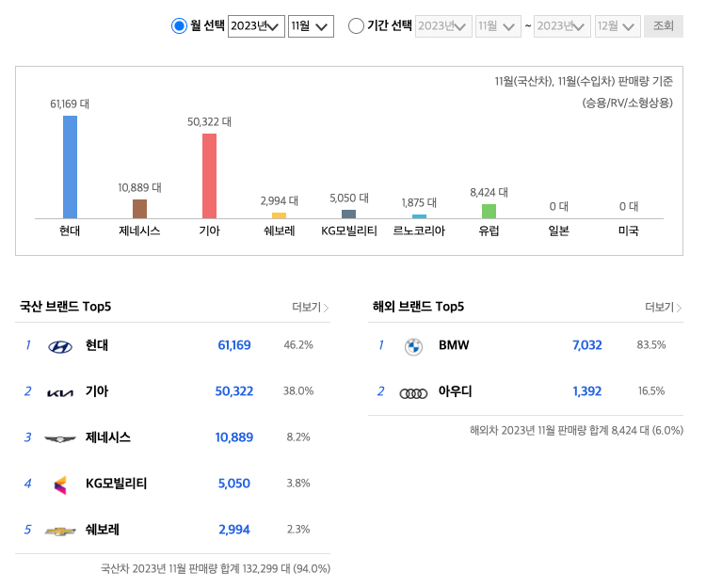Click the Audi four-rings logo icon

pos(413,393)
